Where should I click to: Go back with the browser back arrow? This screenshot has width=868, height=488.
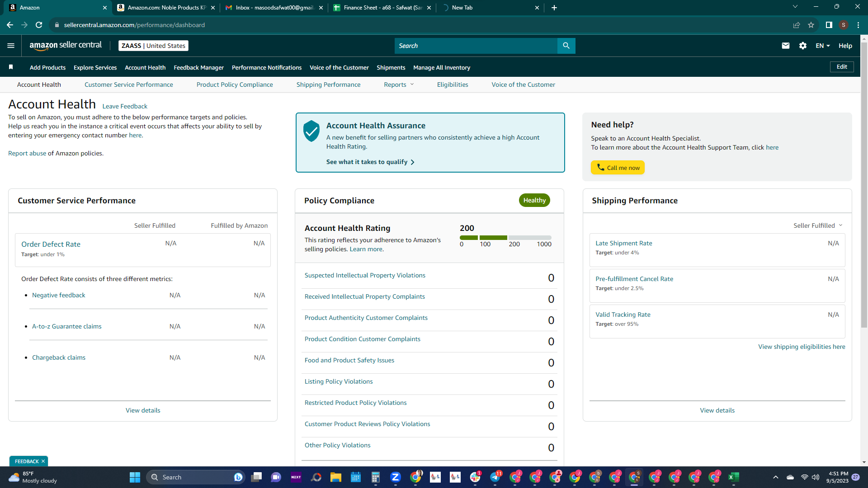(x=10, y=25)
